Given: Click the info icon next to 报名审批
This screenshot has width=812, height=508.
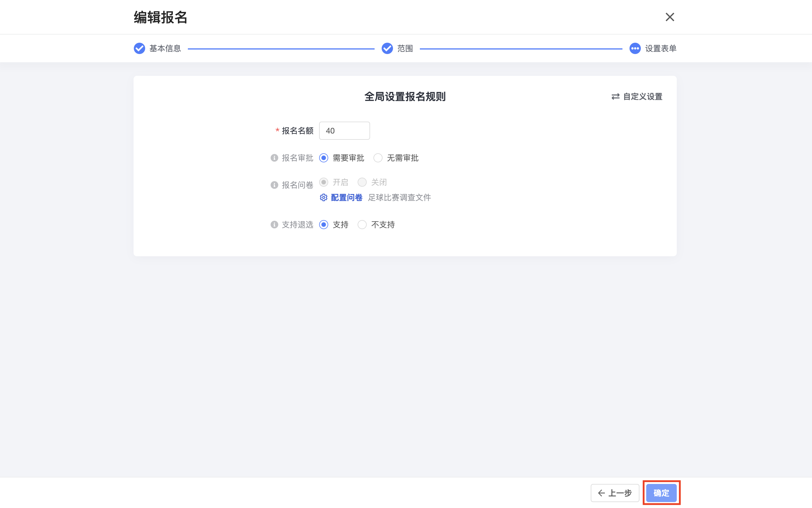Looking at the screenshot, I should [274, 158].
